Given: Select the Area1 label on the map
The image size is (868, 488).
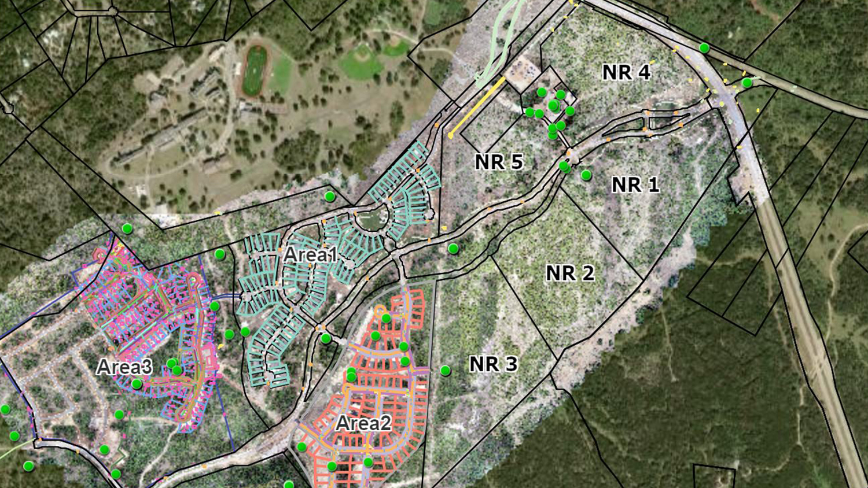Looking at the screenshot, I should [310, 254].
